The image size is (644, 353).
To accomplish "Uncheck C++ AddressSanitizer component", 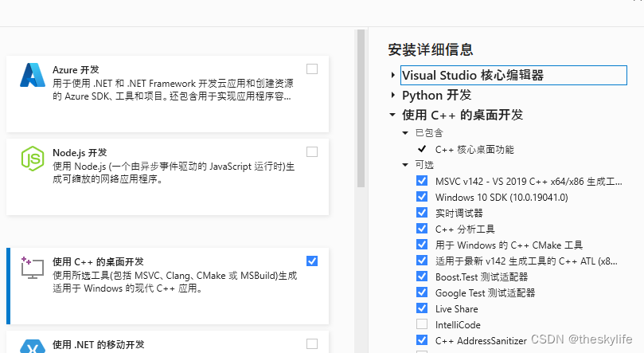I will (x=422, y=339).
